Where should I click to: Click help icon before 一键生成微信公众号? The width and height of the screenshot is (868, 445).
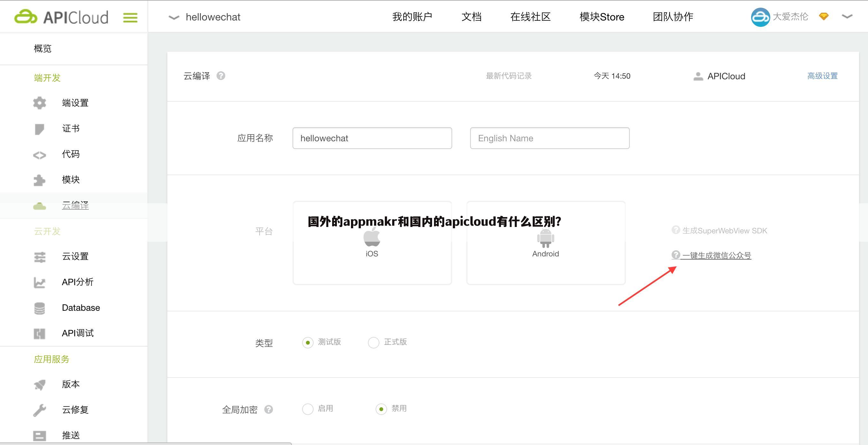pyautogui.click(x=676, y=255)
